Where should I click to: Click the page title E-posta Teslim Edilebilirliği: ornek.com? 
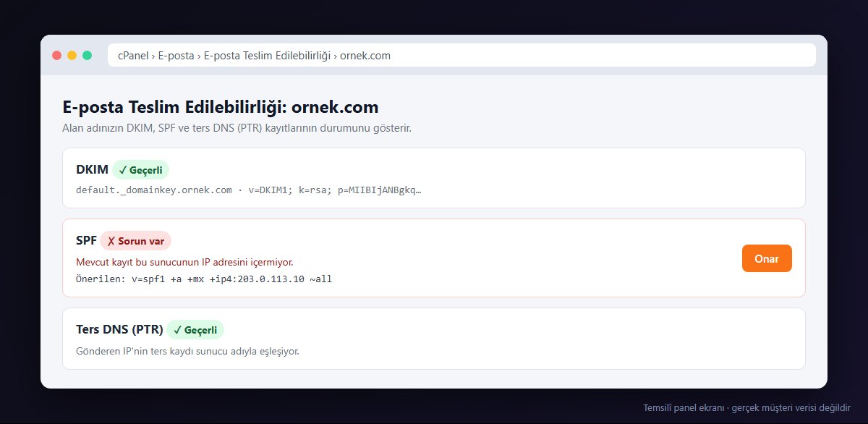click(221, 108)
